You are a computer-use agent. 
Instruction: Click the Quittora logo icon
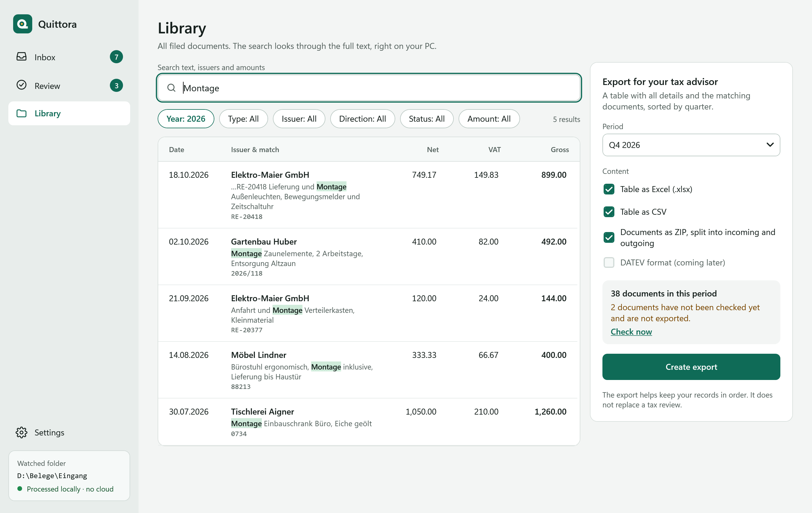(x=23, y=24)
